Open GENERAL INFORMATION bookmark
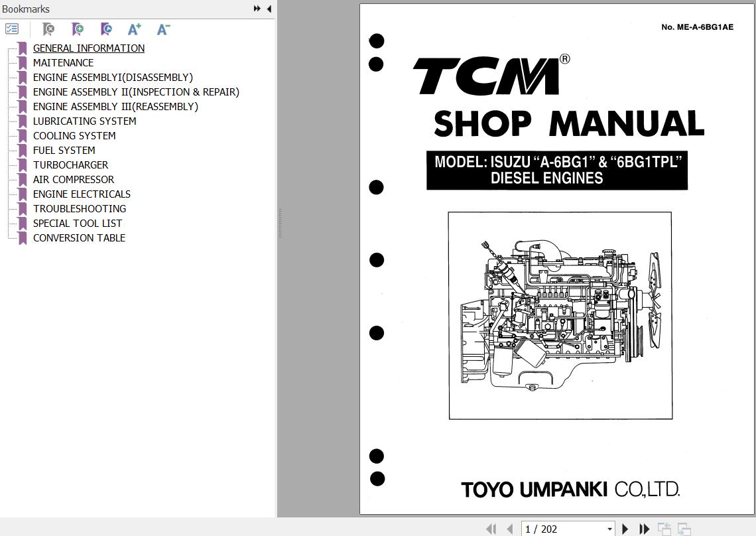The width and height of the screenshot is (756, 536). (89, 48)
